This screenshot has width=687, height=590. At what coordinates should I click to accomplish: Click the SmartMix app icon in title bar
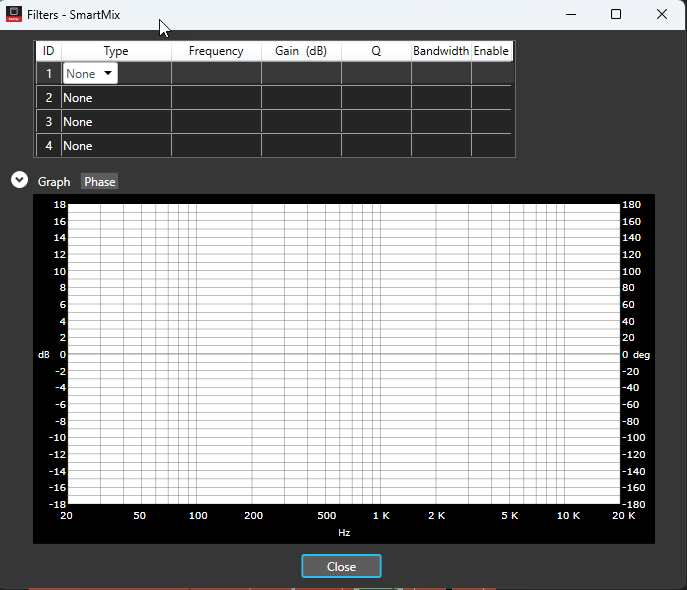click(x=14, y=14)
